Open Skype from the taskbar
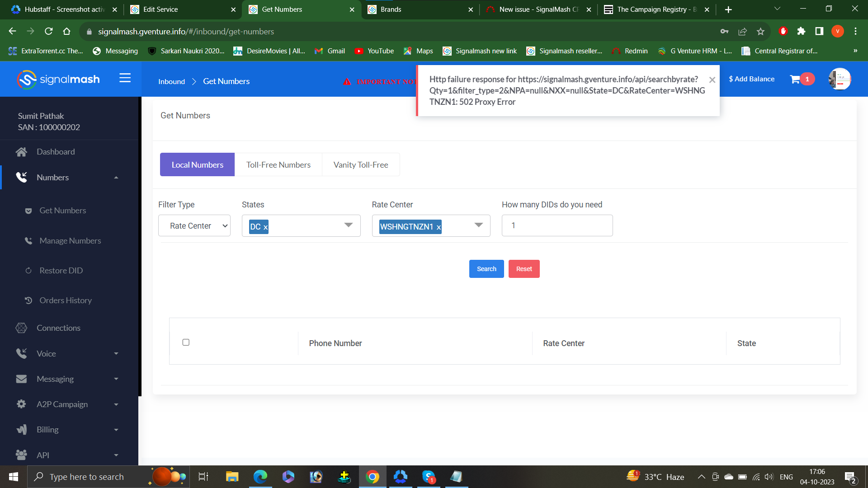This screenshot has height=488, width=868. click(429, 477)
